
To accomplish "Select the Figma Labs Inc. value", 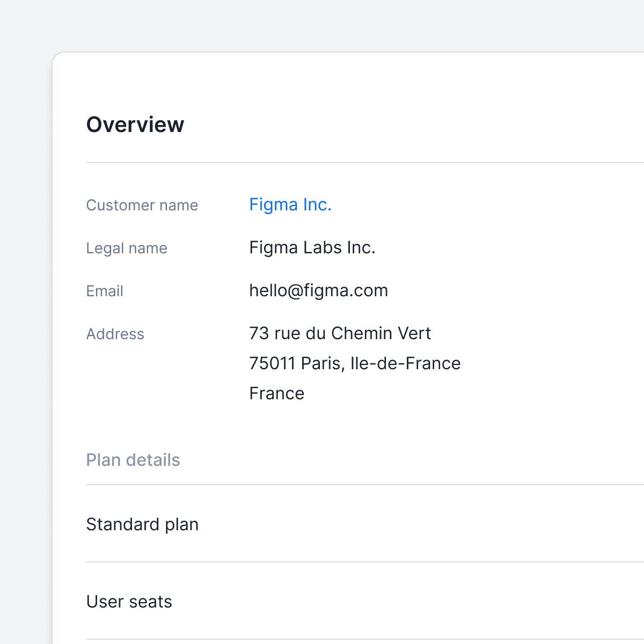I will tap(312, 247).
